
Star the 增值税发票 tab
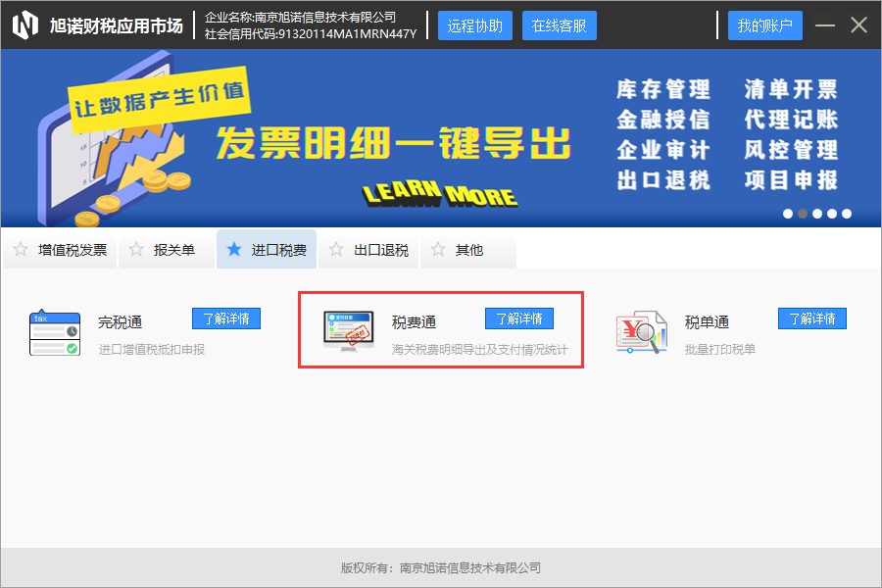coord(21,249)
